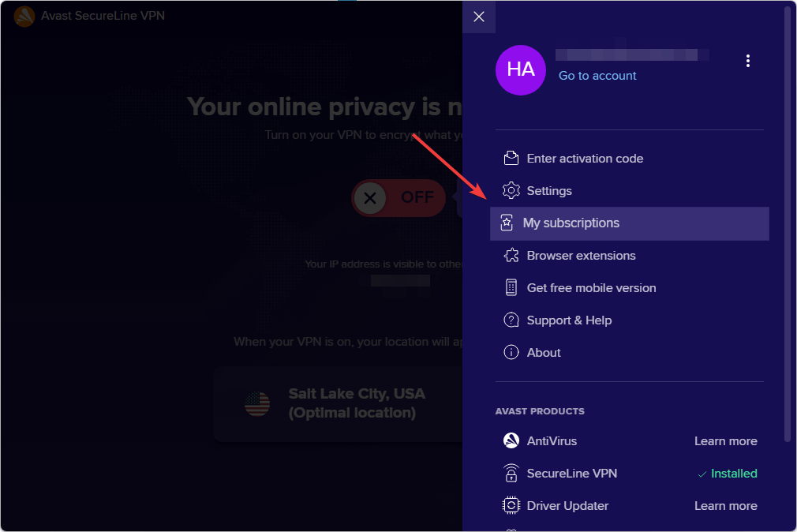This screenshot has width=797, height=532.
Task: Follow the Go to account link
Action: 597,76
